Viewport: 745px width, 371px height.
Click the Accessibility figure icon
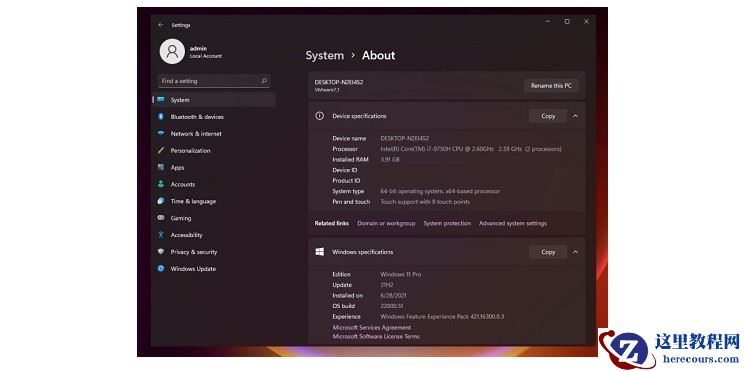tap(161, 235)
